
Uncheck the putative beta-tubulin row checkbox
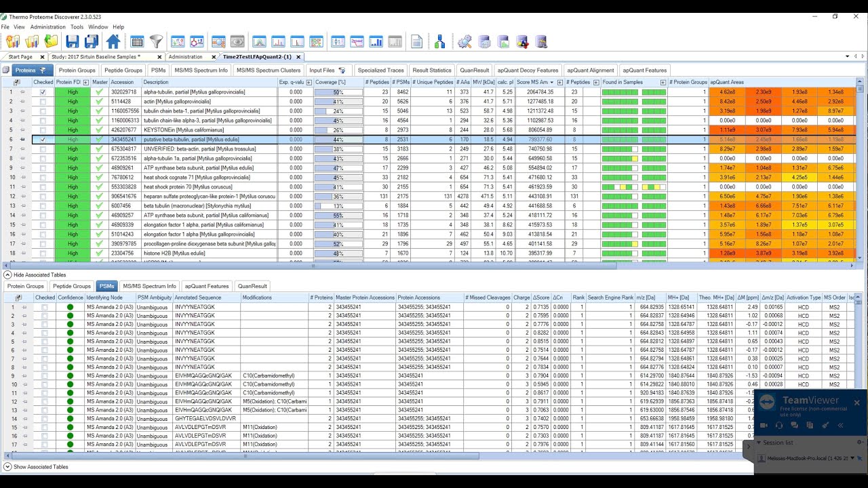[x=43, y=139]
